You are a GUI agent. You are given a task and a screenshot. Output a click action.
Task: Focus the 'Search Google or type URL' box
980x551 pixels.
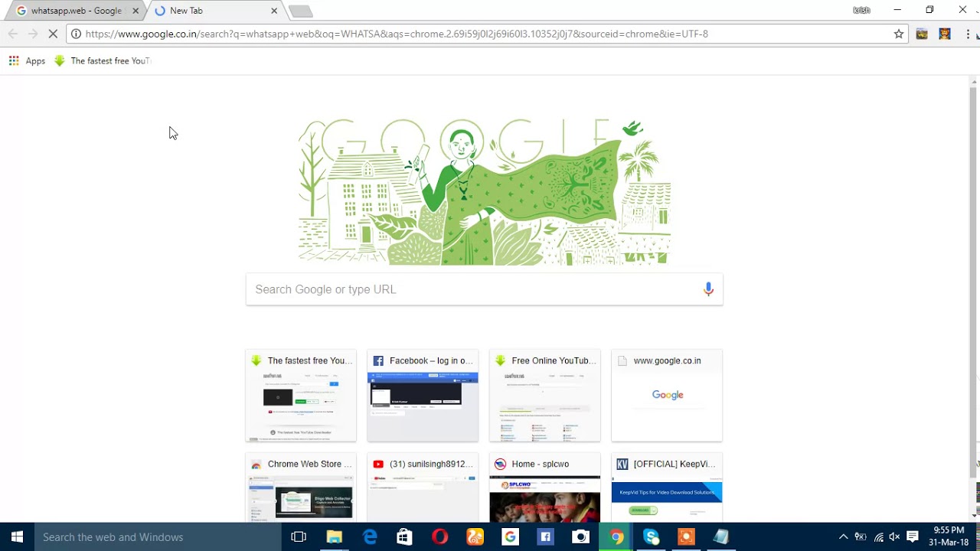tap(485, 289)
